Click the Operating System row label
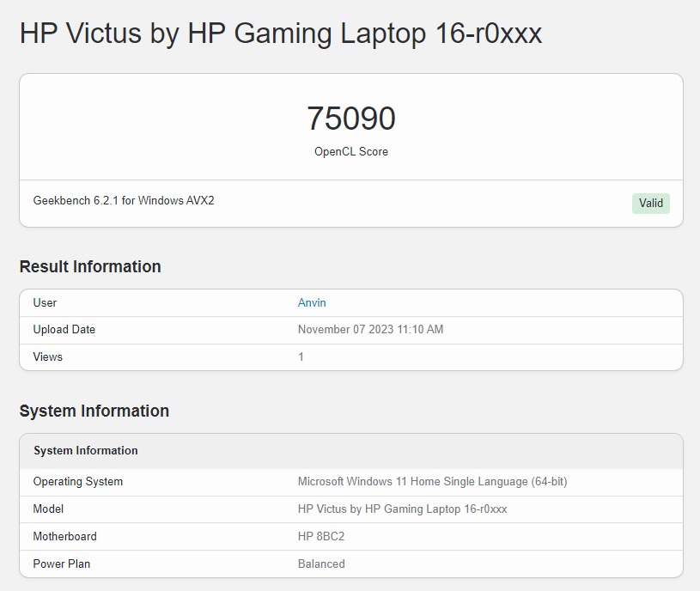The width and height of the screenshot is (700, 591). pyautogui.click(x=78, y=482)
